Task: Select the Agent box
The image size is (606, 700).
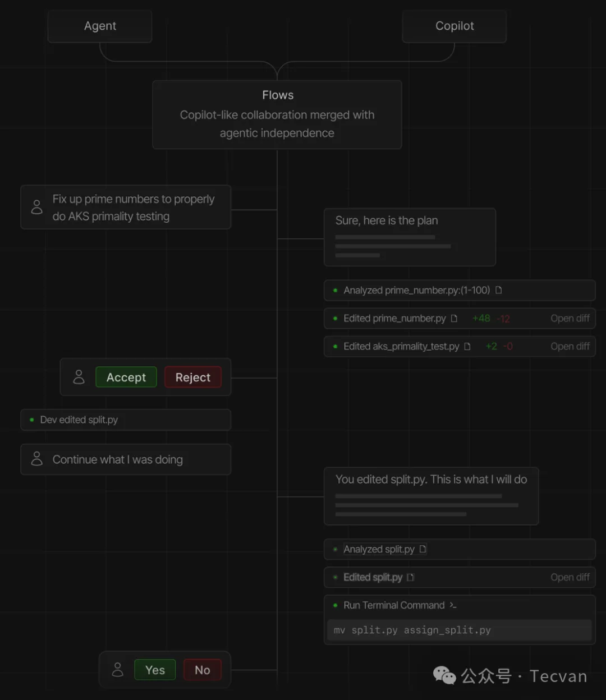Action: (x=100, y=26)
